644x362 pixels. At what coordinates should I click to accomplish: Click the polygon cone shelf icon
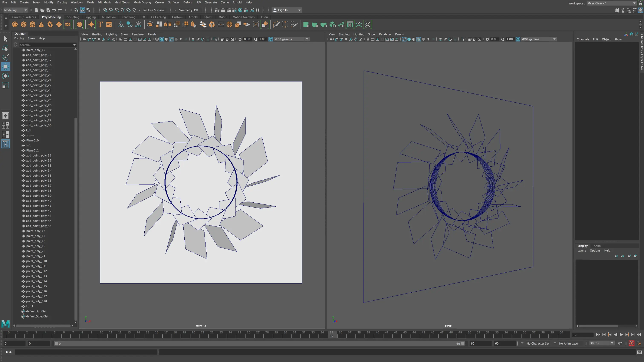pyautogui.click(x=41, y=24)
